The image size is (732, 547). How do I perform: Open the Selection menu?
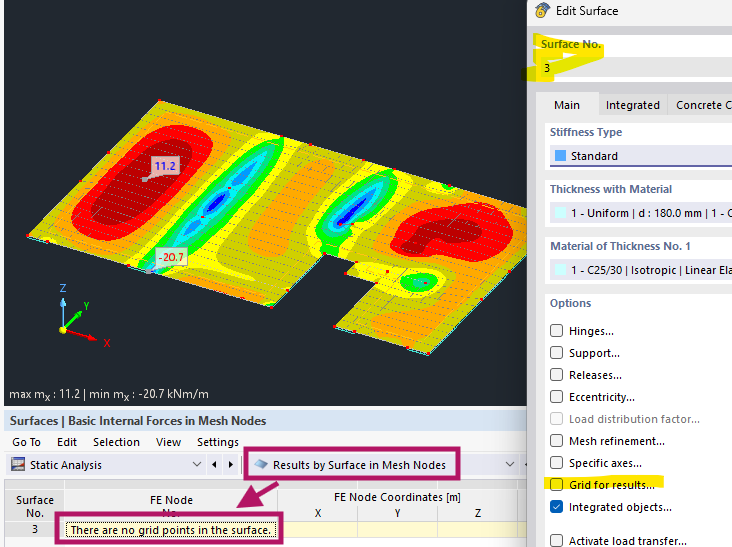coord(116,442)
